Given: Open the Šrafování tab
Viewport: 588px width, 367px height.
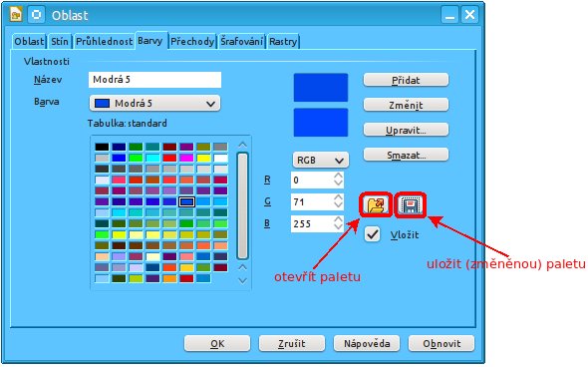Looking at the screenshot, I should 241,41.
